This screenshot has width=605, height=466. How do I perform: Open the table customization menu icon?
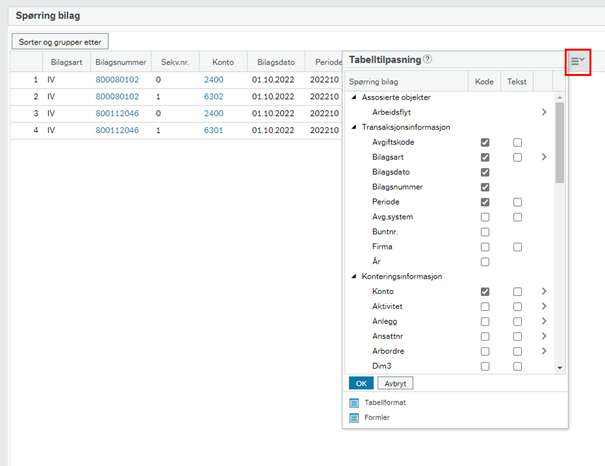578,61
